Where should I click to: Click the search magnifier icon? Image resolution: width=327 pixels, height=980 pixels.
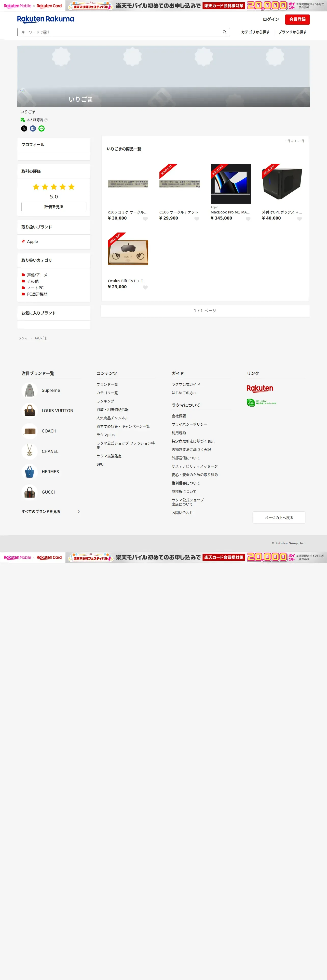224,32
